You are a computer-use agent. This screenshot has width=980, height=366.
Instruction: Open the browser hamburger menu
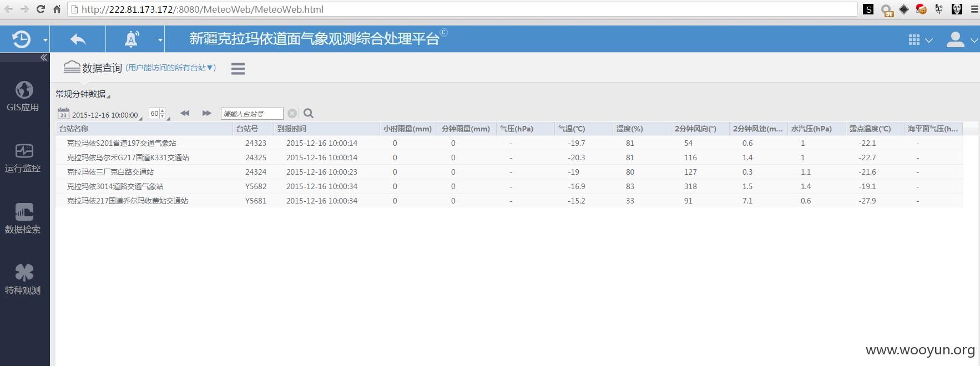[x=974, y=9]
